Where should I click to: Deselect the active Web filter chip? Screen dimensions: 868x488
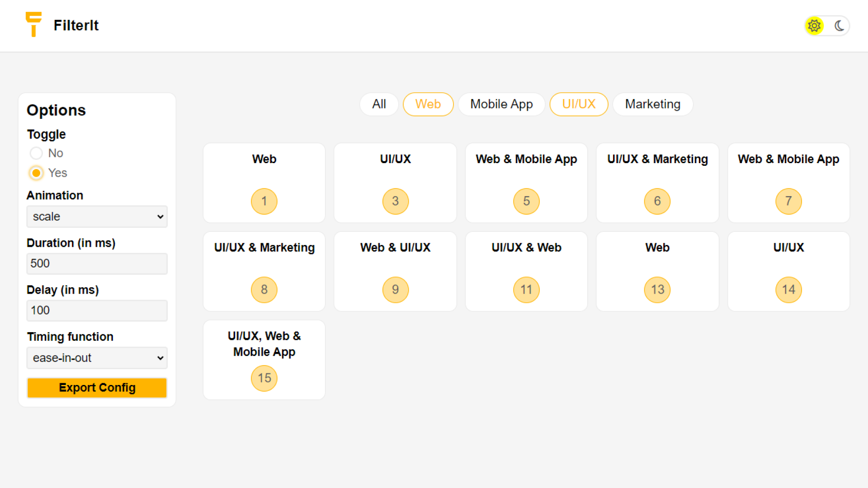point(428,104)
